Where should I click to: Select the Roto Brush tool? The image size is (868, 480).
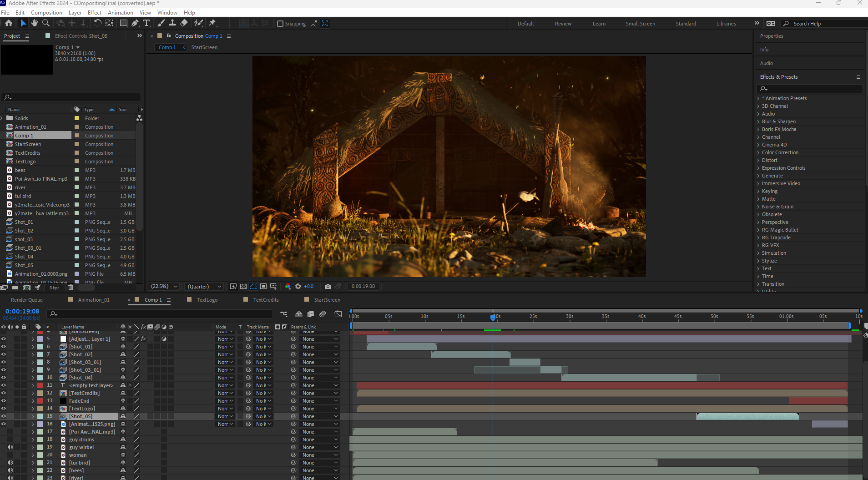(198, 23)
